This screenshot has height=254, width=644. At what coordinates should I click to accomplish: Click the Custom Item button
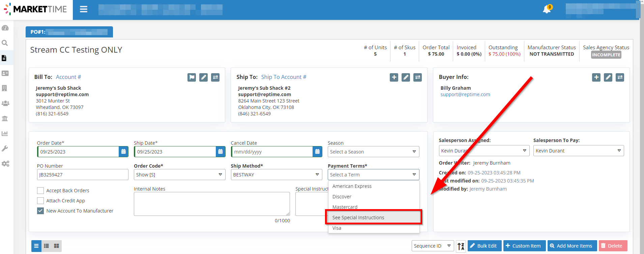point(525,246)
